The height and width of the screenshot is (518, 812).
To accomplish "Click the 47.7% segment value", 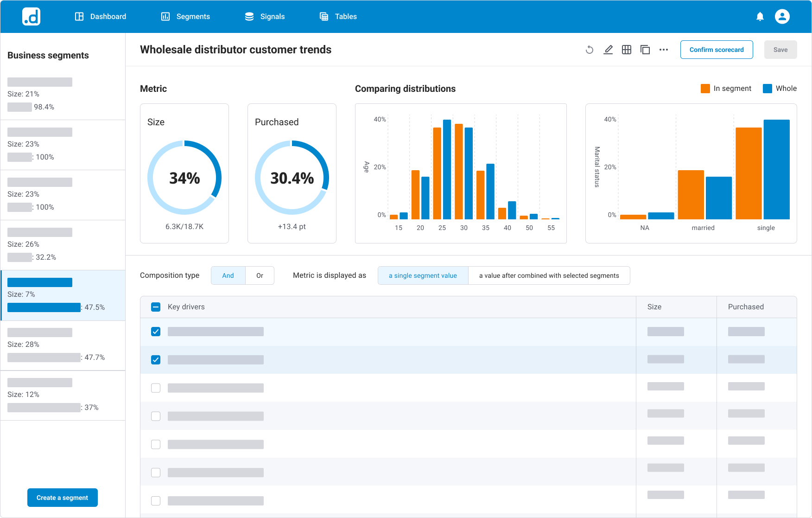I will (95, 358).
